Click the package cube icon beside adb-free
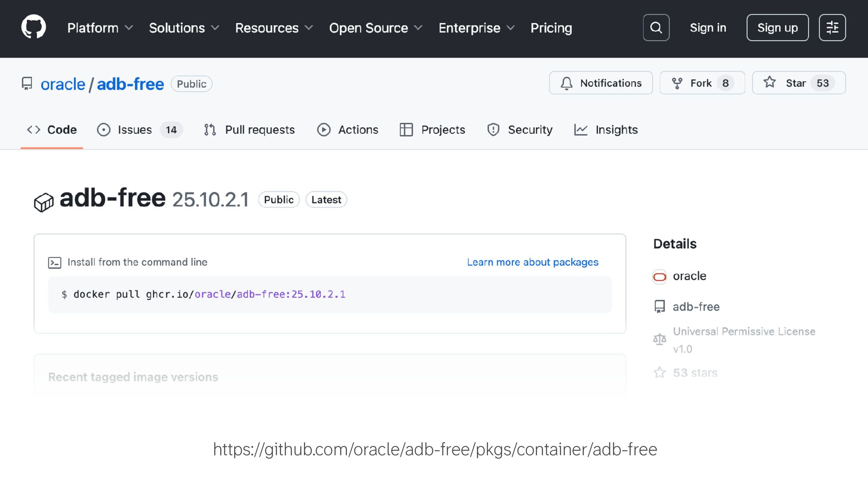868x488 pixels. (44, 202)
